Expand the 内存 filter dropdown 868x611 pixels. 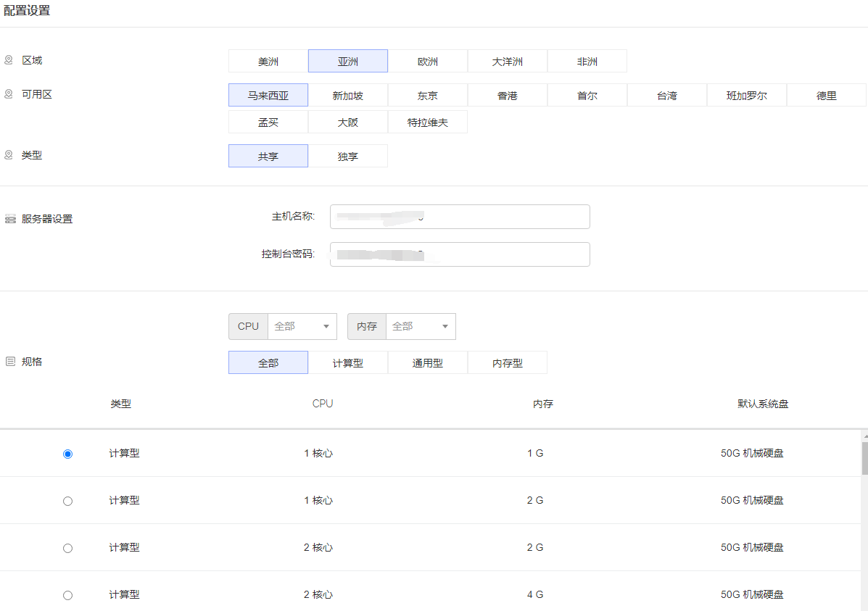(x=421, y=326)
